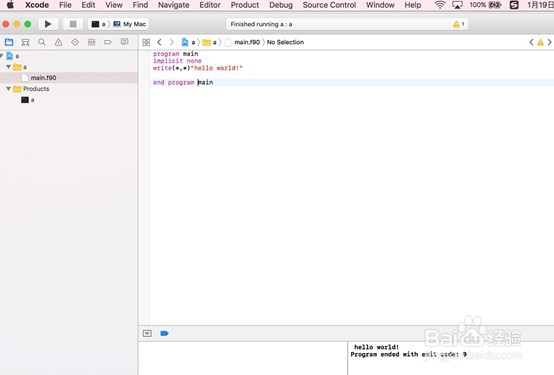Screen dimensions: 554x375
Task: Jump to previous issue arrow
Action: click(531, 42)
